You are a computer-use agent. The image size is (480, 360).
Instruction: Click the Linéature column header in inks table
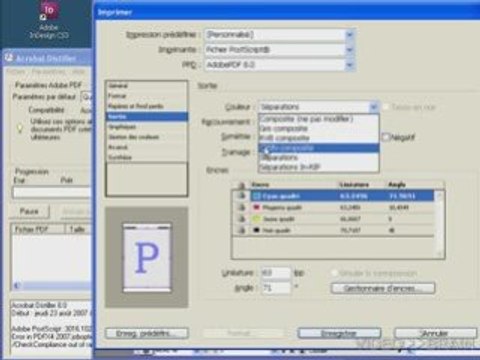tap(354, 185)
